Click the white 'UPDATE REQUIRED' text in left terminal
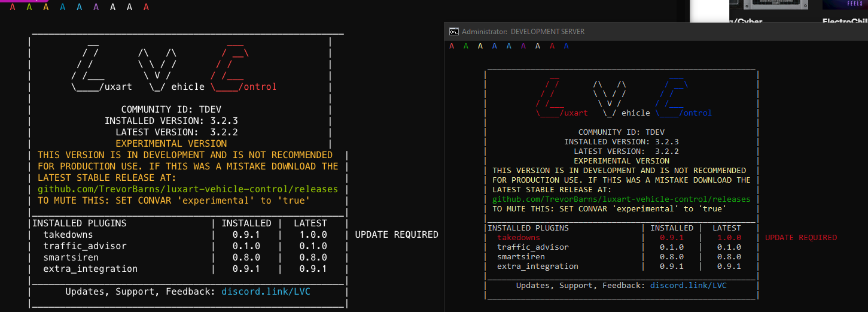Image resolution: width=868 pixels, height=312 pixels. (396, 235)
